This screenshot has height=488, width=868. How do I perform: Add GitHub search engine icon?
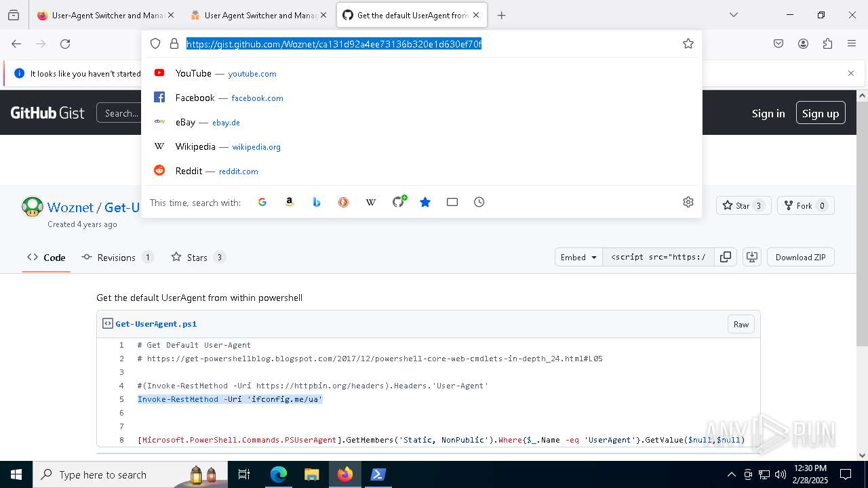click(399, 201)
